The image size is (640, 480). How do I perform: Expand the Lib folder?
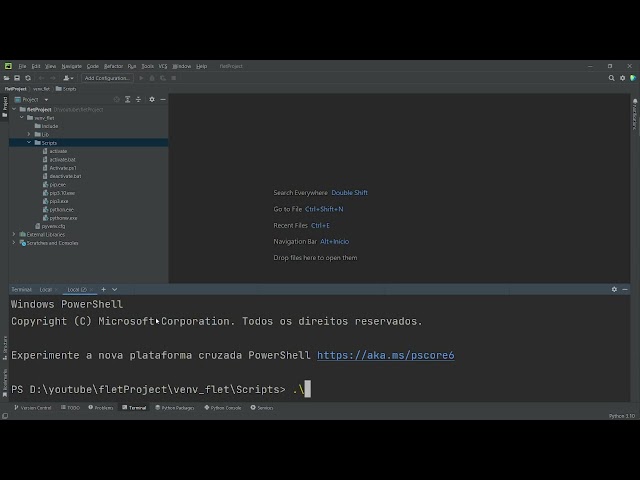click(29, 134)
